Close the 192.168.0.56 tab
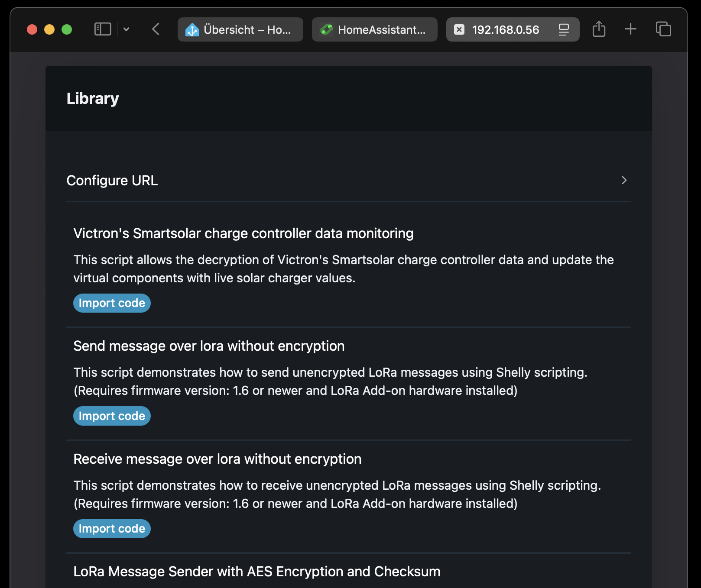The width and height of the screenshot is (701, 588). coord(459,29)
